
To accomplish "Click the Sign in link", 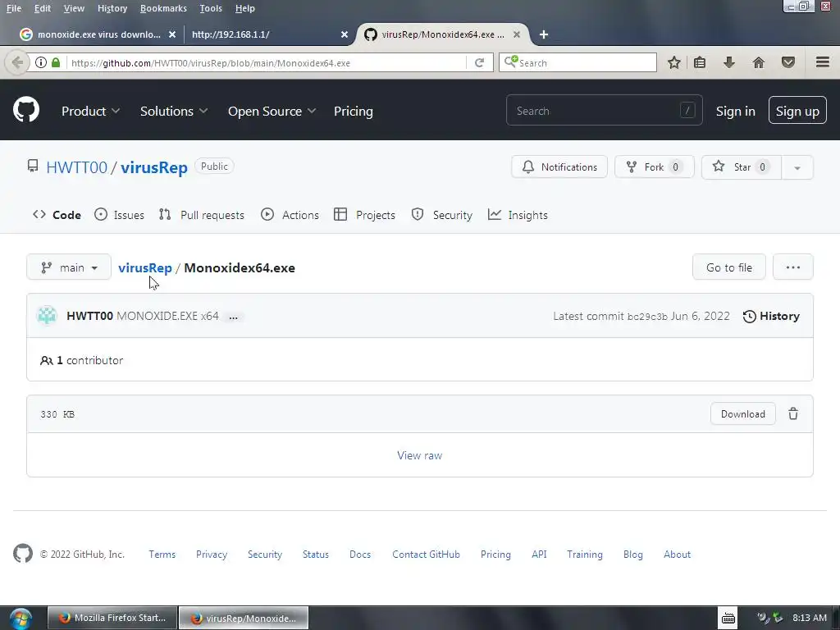I will [735, 111].
